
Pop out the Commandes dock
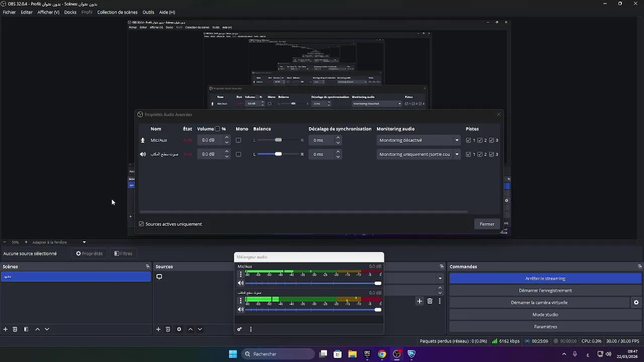[x=639, y=266]
